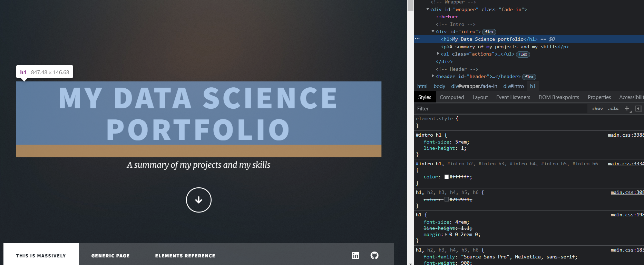Click the Filter styles input field
644x265 pixels.
pos(500,109)
